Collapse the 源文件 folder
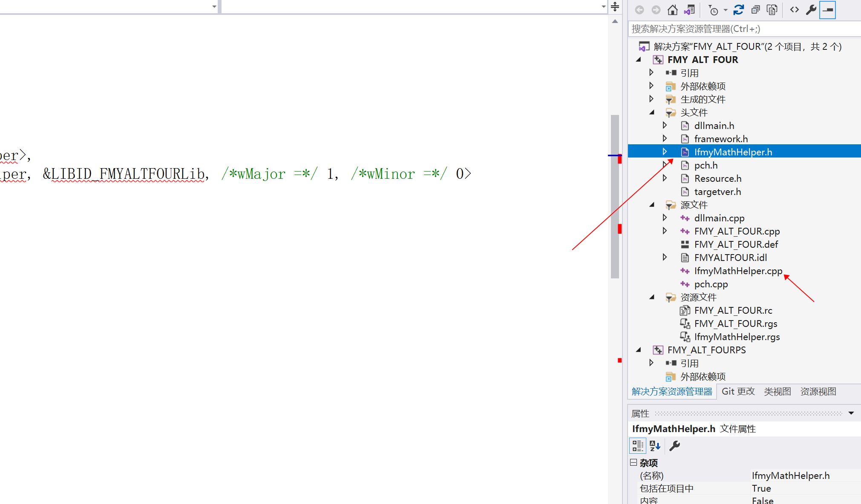Viewport: 861px width, 504px height. click(652, 205)
